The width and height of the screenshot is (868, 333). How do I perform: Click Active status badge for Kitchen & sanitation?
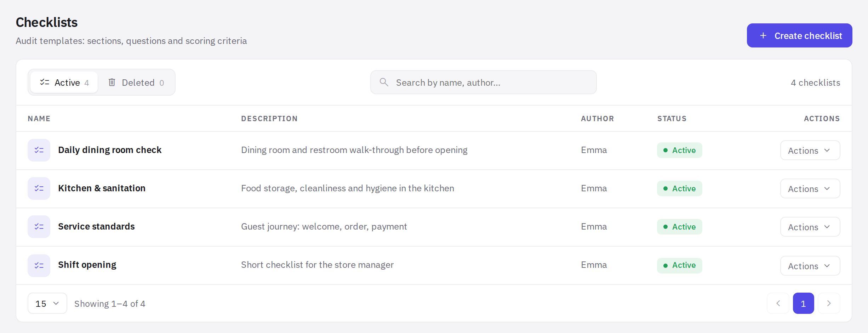[x=680, y=188]
